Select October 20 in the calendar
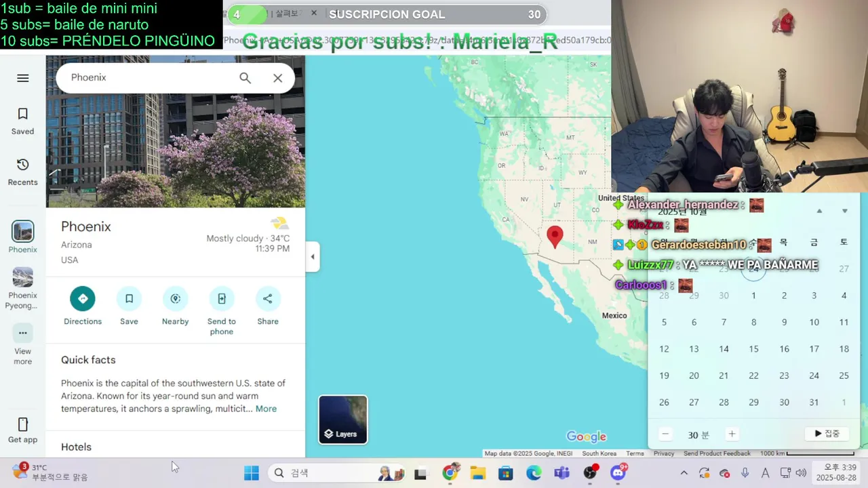Viewport: 868px width, 488px height. point(694,375)
